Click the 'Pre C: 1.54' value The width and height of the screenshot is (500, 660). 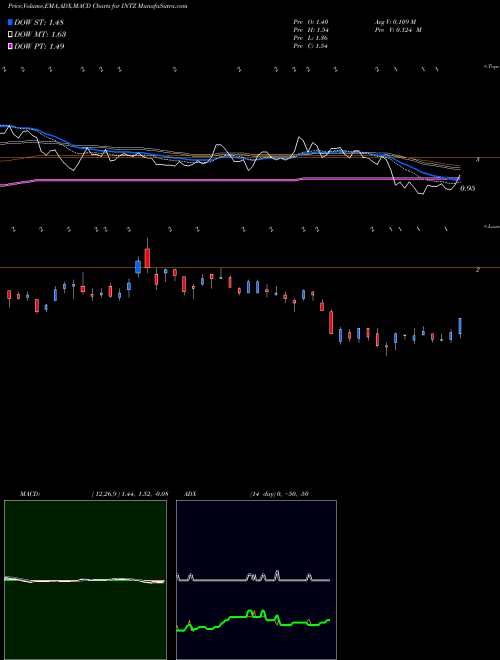pyautogui.click(x=311, y=46)
